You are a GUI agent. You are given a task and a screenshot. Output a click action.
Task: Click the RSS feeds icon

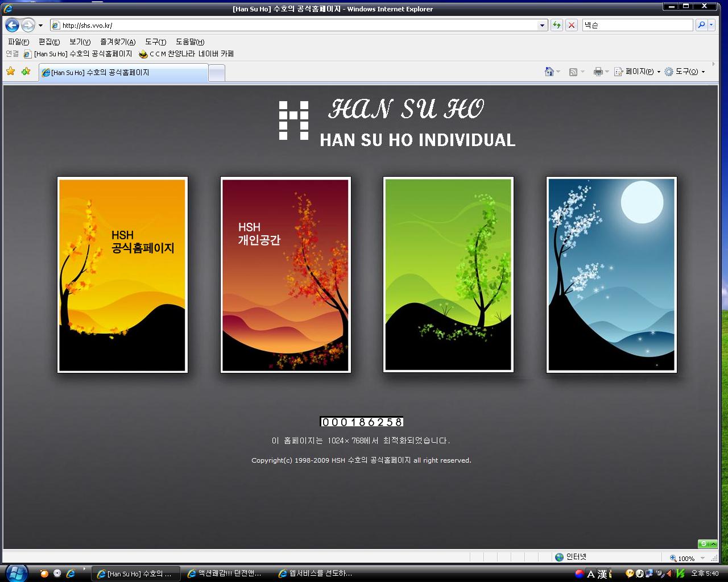573,72
